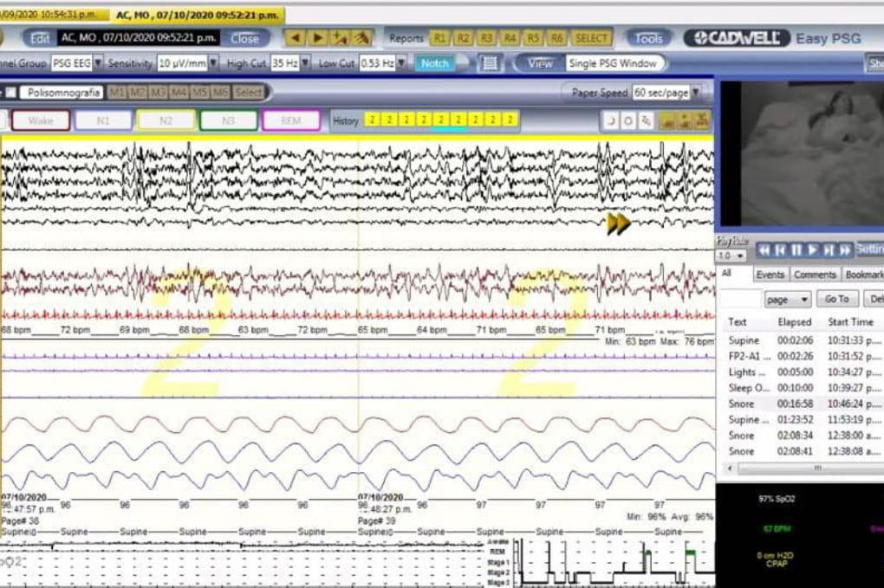Open the Tools menu button
Image resolution: width=884 pixels, height=588 pixels.
click(x=647, y=38)
